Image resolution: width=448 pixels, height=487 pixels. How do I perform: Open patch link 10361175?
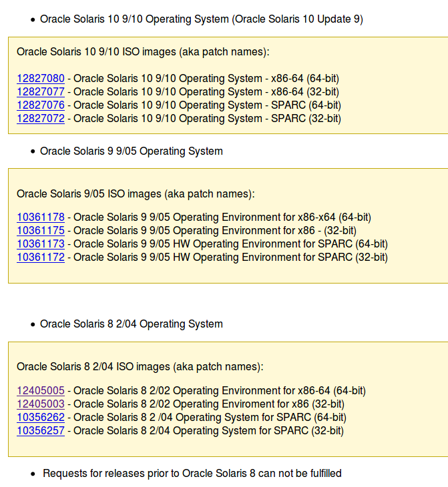pyautogui.click(x=41, y=230)
